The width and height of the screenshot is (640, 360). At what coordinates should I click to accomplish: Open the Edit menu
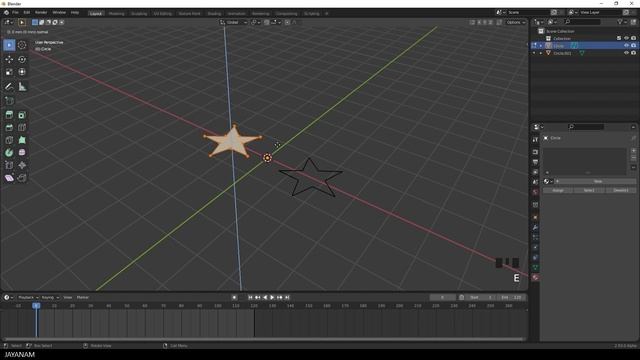27,13
